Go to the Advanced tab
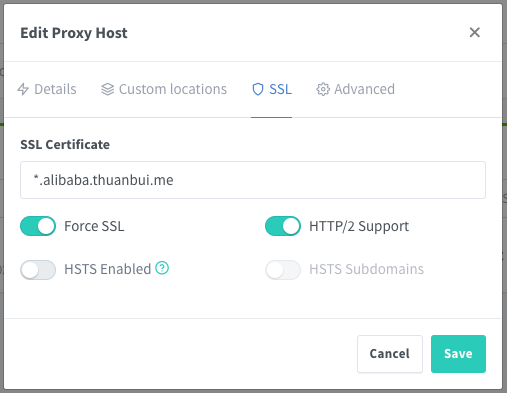 [355, 89]
